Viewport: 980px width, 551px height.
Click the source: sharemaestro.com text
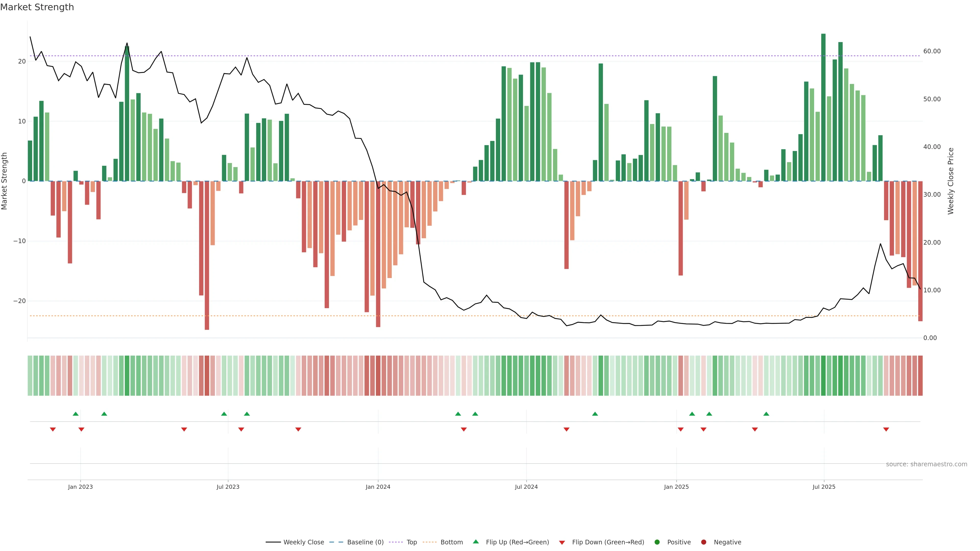pos(926,464)
